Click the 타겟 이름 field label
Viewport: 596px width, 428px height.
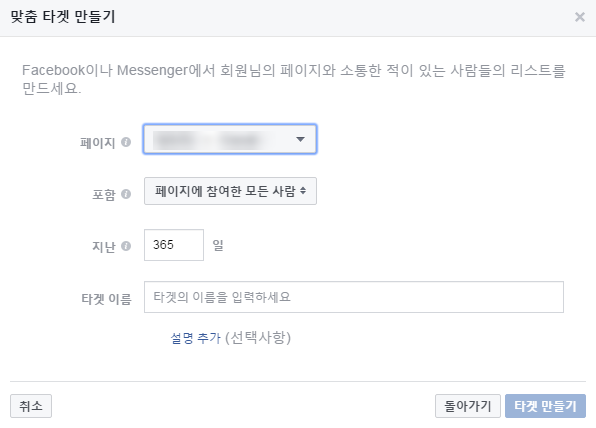tap(106, 299)
